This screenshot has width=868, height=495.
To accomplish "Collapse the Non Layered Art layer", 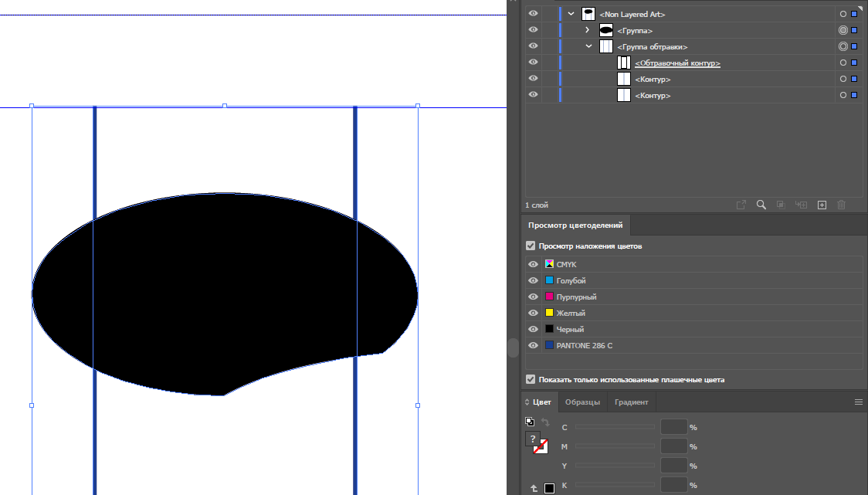I will (571, 14).
